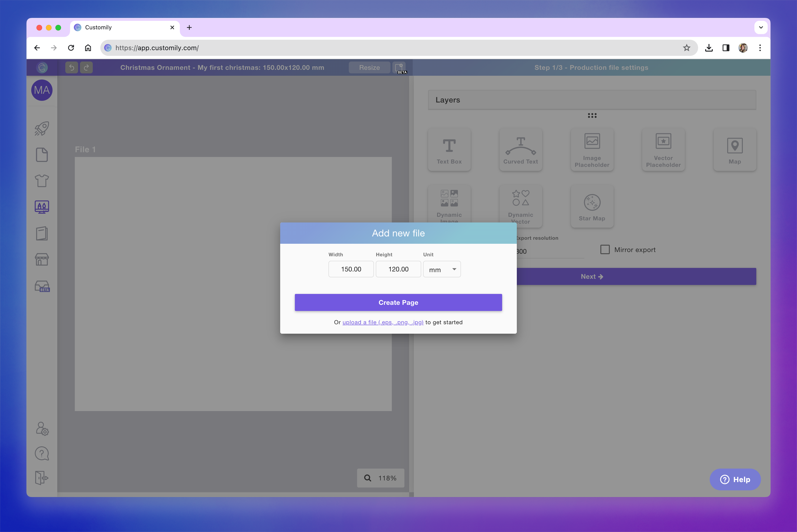Enable the Mirror export checkbox
Screen dimensions: 797x532
[x=605, y=249]
